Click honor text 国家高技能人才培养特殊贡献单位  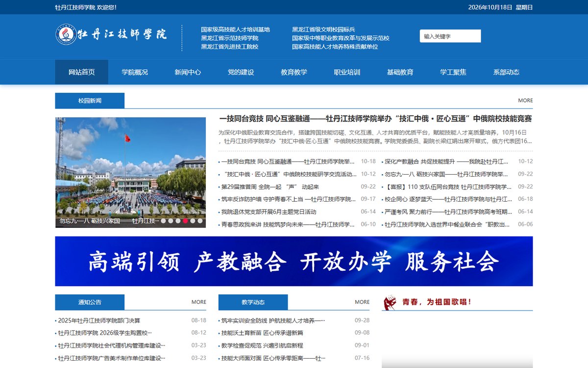pos(335,47)
